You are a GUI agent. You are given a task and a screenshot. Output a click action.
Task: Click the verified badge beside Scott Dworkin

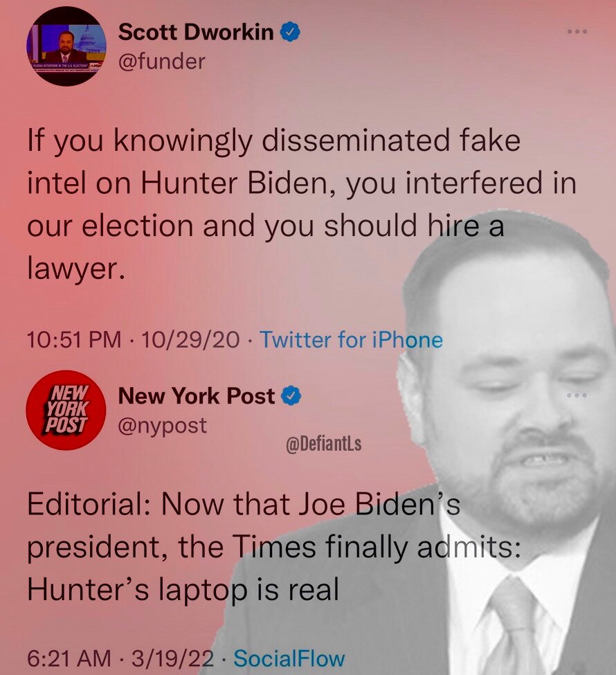(290, 33)
